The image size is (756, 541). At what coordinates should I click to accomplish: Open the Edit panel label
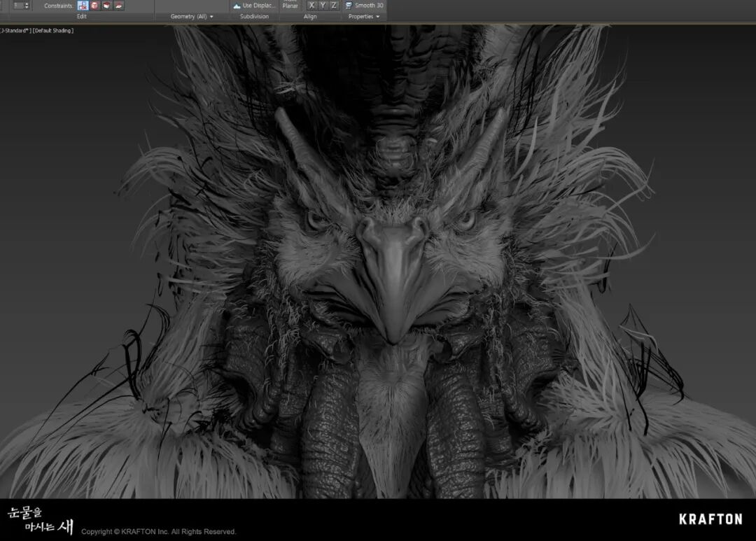82,16
